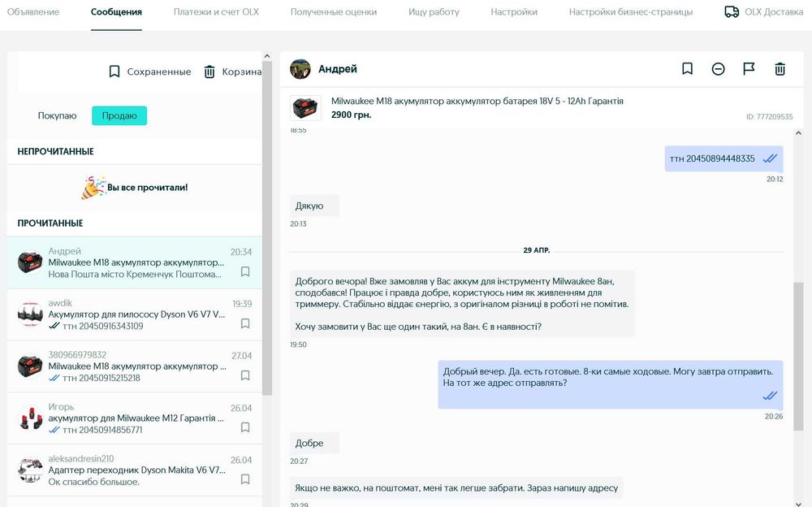
Task: Click the ттн 20450894448335 message bubble
Action: pos(723,158)
